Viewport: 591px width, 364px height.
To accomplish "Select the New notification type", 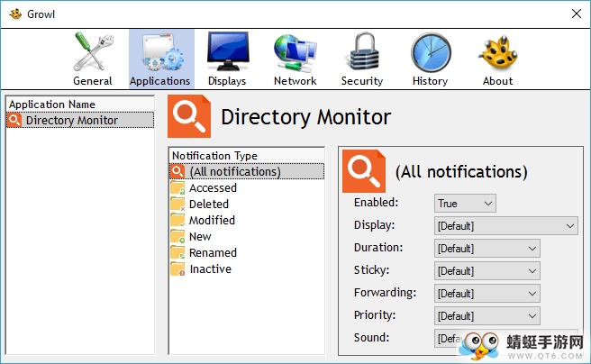I will 200,236.
